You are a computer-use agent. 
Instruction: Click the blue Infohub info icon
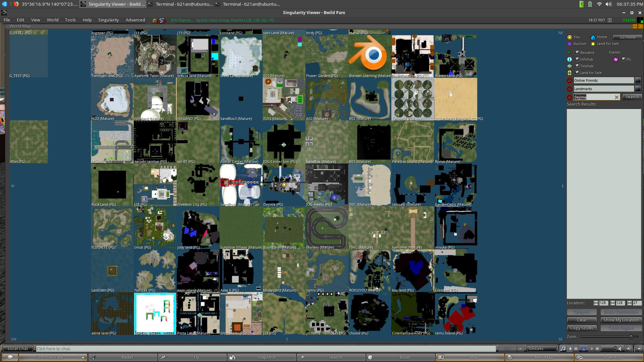coord(570,59)
